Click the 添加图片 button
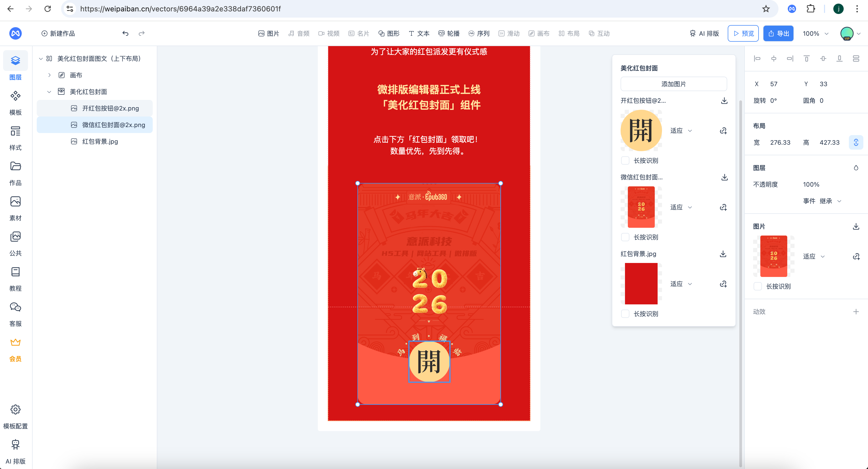This screenshot has height=469, width=868. point(673,84)
